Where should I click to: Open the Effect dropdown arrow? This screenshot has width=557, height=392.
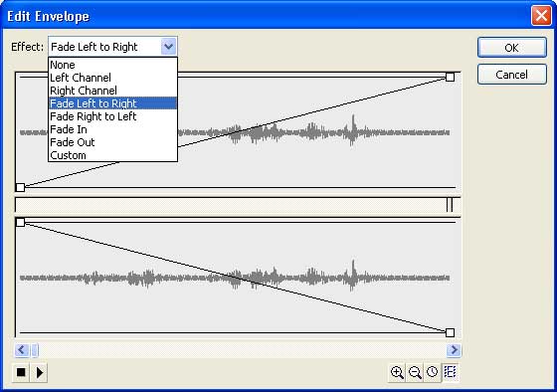pos(168,47)
